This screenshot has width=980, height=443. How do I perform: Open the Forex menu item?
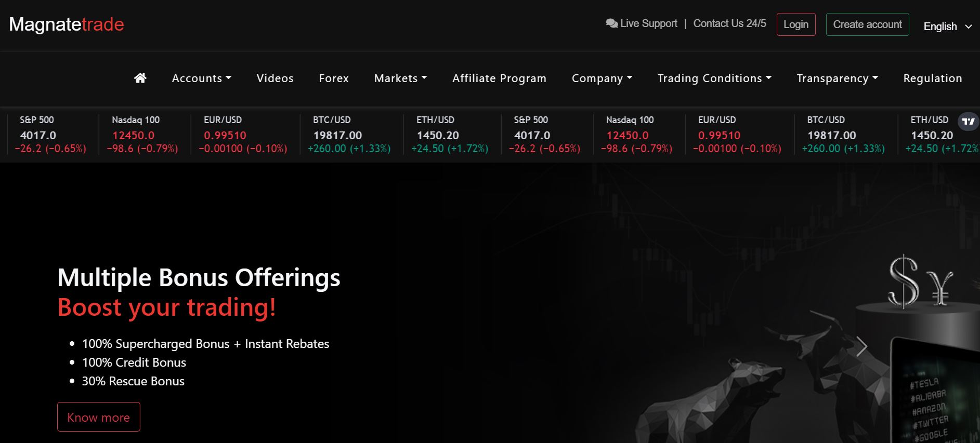click(x=334, y=78)
